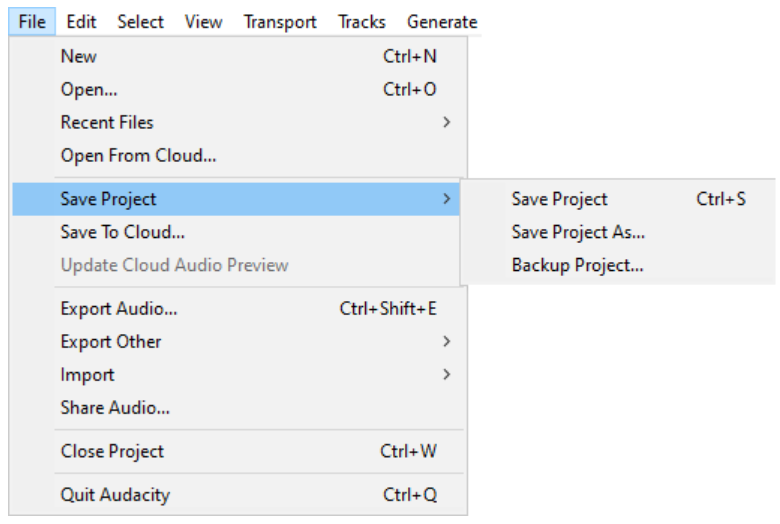This screenshot has height=524, width=780.
Task: Open the View menu
Action: (203, 22)
